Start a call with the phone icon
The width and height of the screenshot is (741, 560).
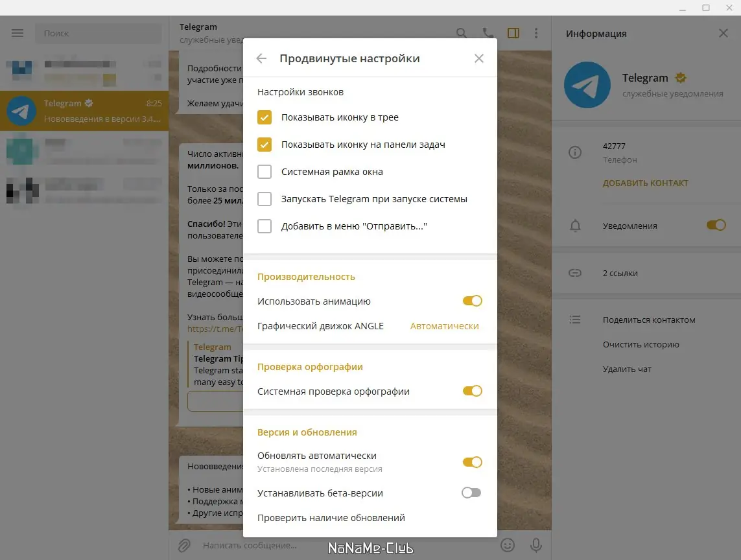tap(488, 33)
